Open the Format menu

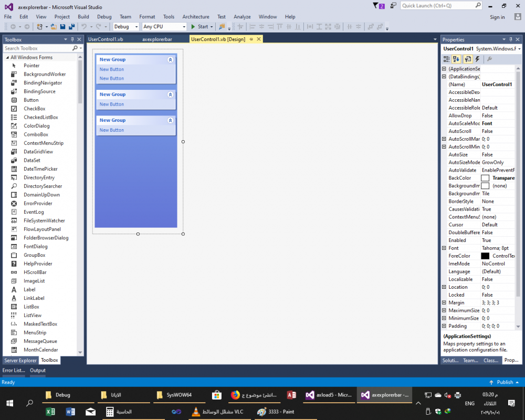point(148,17)
